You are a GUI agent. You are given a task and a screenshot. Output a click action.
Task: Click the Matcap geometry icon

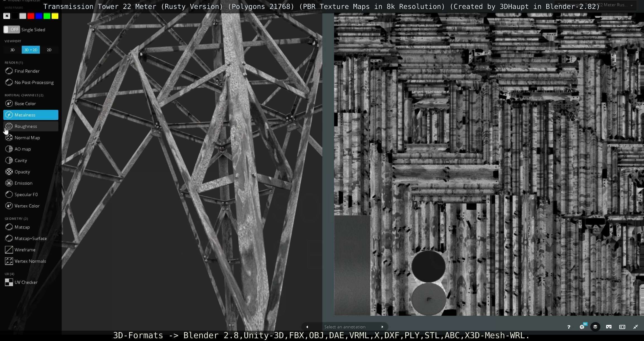tap(9, 227)
